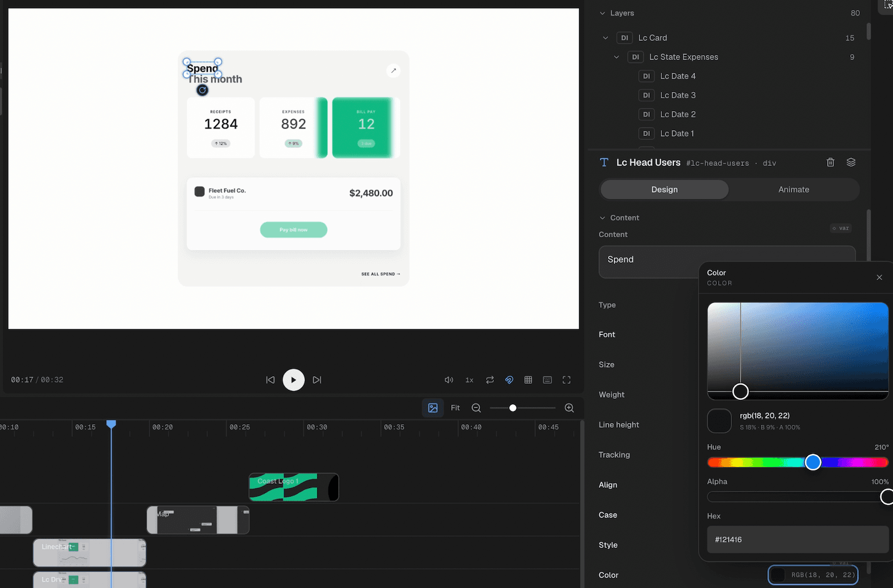
Task: Adjust the Alpha slider
Action: [797, 497]
